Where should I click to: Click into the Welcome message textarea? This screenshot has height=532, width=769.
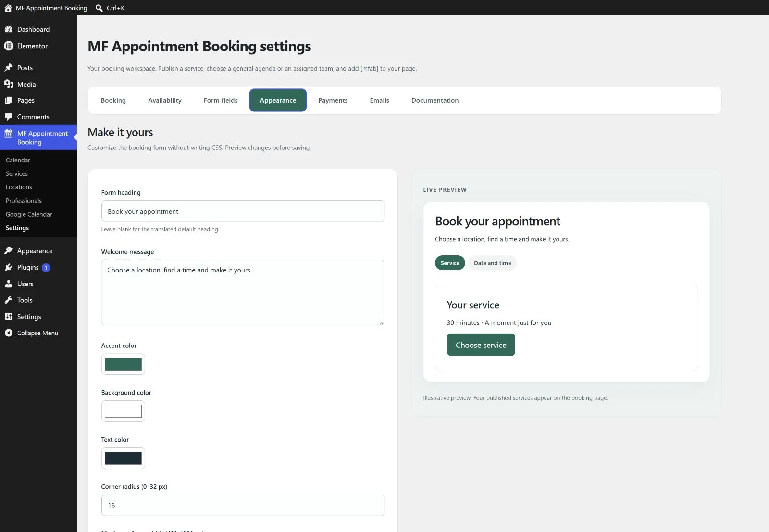[x=243, y=292]
